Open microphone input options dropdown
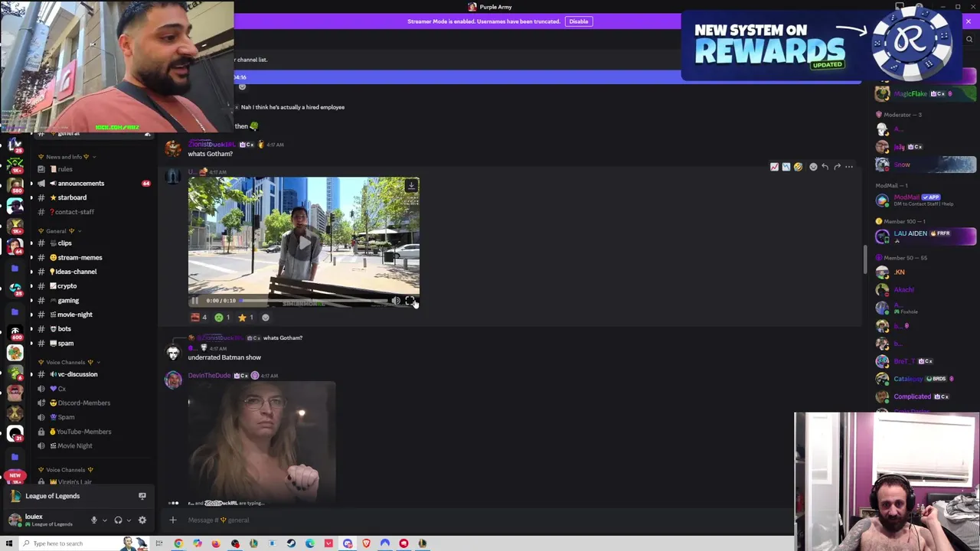Screen dimensions: 980x551 [x=105, y=520]
